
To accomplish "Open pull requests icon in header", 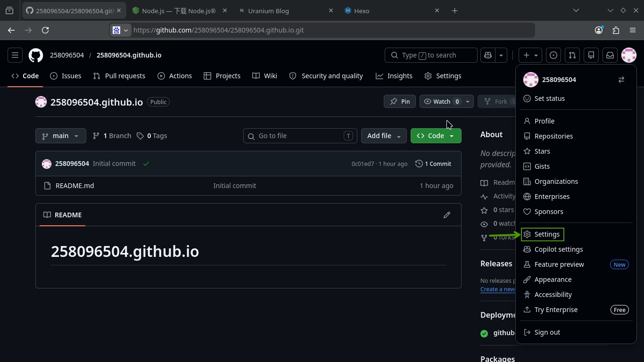I will 572,55.
